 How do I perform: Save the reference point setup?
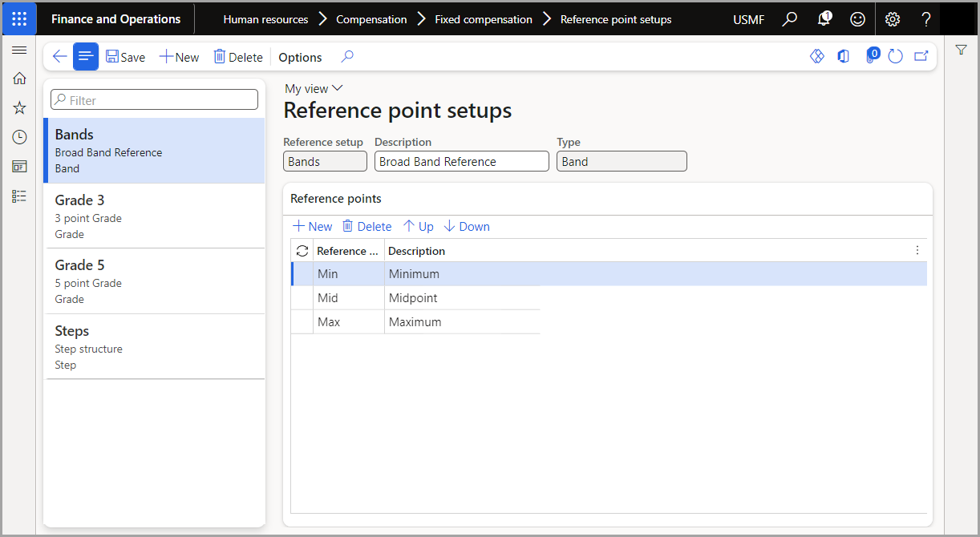[x=126, y=57]
